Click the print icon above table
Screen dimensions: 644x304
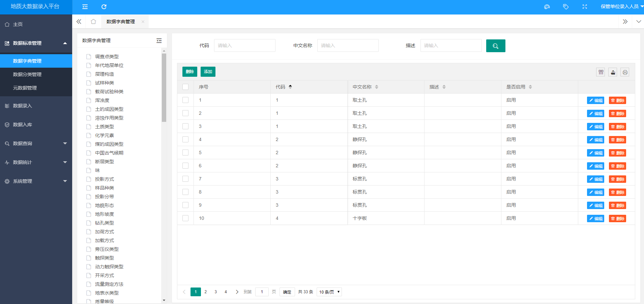625,72
